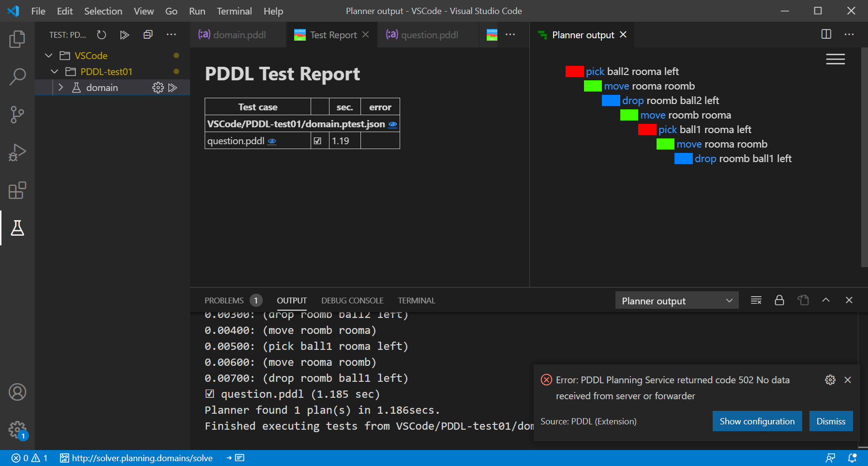
Task: Expand the domain test node
Action: [x=61, y=88]
